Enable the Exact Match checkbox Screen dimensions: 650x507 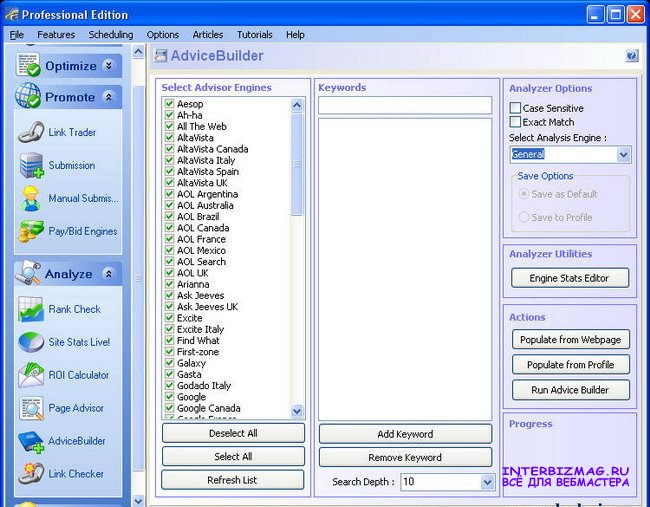(515, 122)
